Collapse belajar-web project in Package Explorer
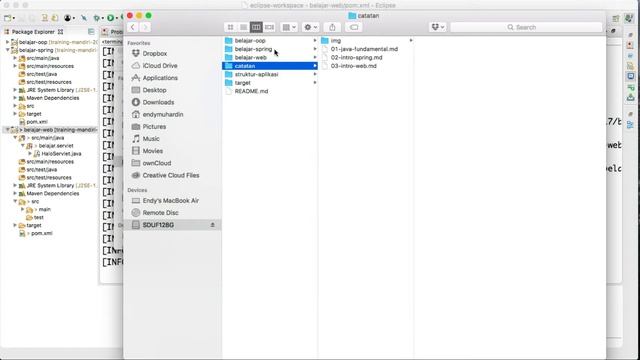This screenshot has width=640, height=360. click(x=7, y=130)
